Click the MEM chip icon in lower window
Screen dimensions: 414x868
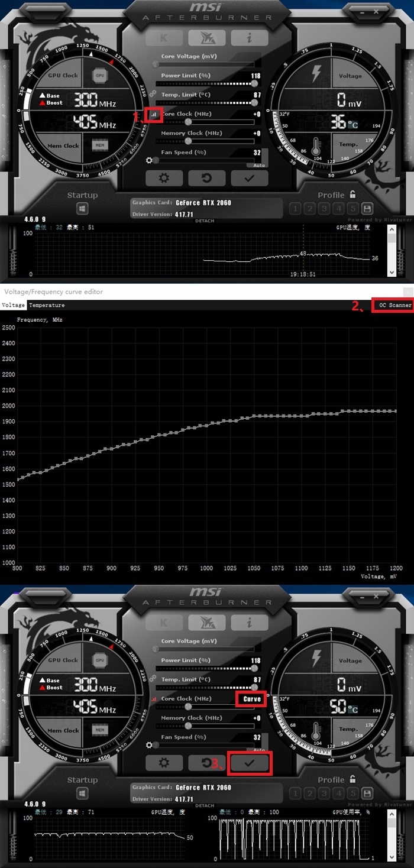[x=100, y=730]
